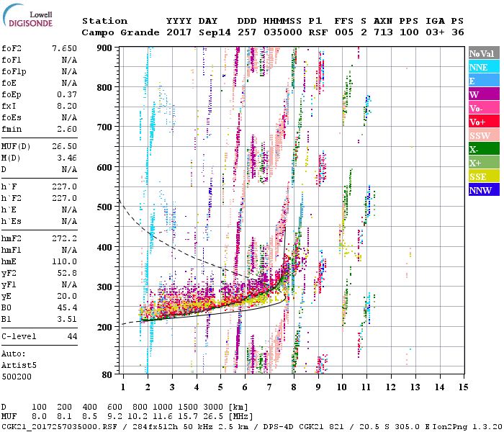Click the Sep14 day header value
The height and width of the screenshot is (432, 504).
click(215, 32)
